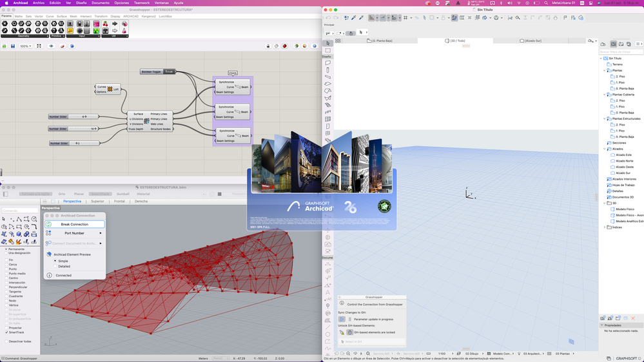Click the zoom extents icon beside 100%

click(39, 46)
